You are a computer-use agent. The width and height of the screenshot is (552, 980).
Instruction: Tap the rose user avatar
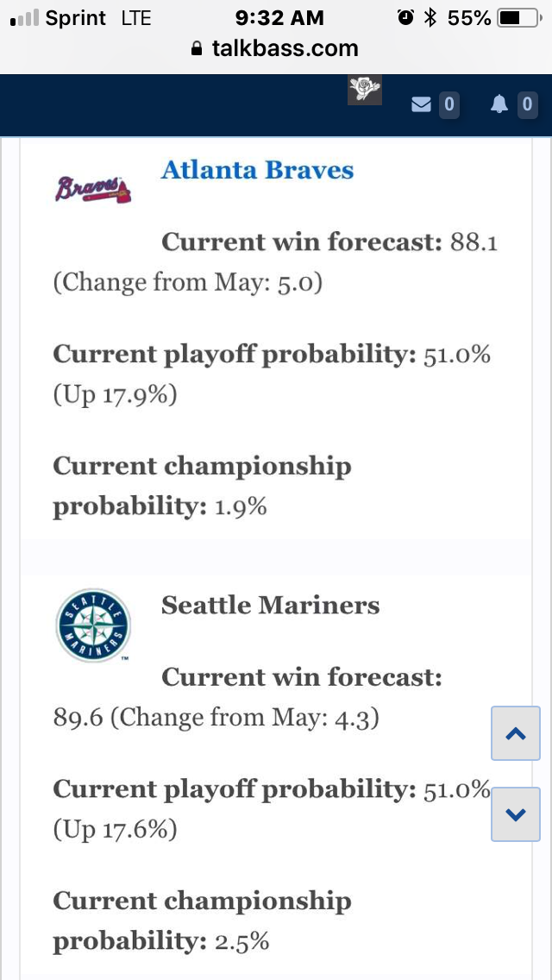[365, 90]
